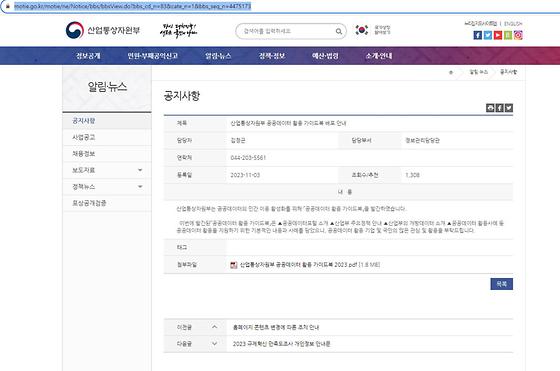The image size is (560, 371).
Task: Open the 정책·정보 main menu
Action: [x=272, y=56]
